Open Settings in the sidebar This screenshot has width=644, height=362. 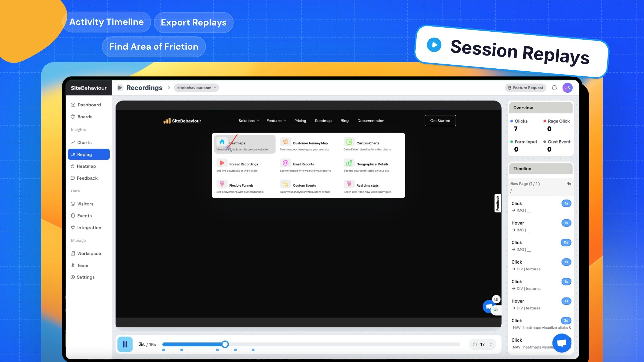coord(89,277)
